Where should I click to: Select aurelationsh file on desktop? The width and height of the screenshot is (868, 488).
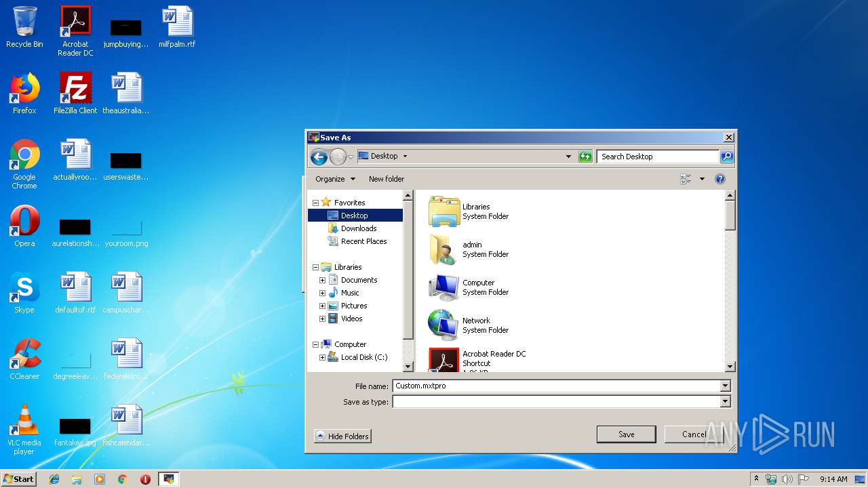coord(75,232)
